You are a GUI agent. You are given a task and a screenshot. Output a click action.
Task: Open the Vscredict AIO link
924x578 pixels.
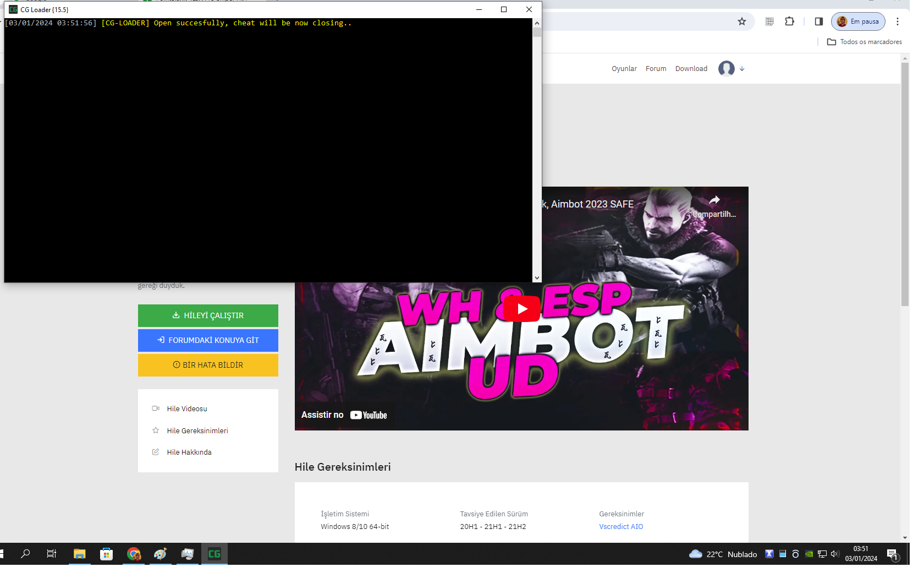621,527
